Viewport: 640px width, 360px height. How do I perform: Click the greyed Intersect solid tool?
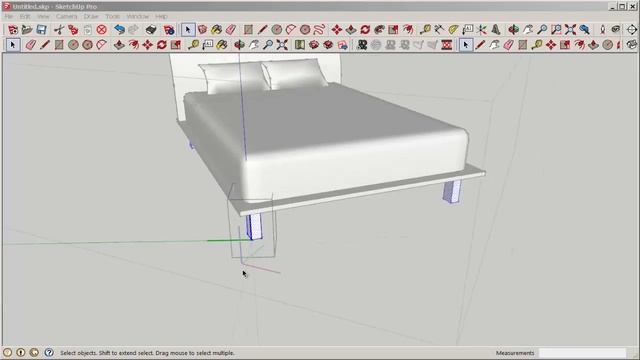coord(376,44)
